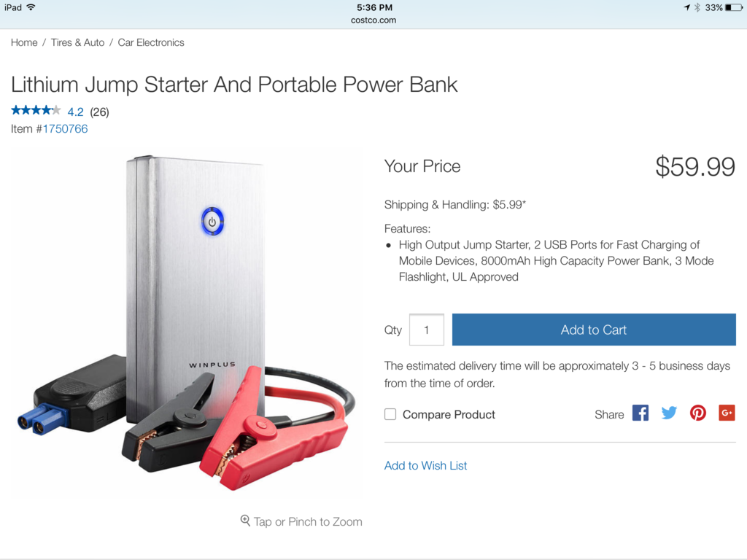Share product on Google Plus
Screen dimensions: 747x560
point(727,413)
